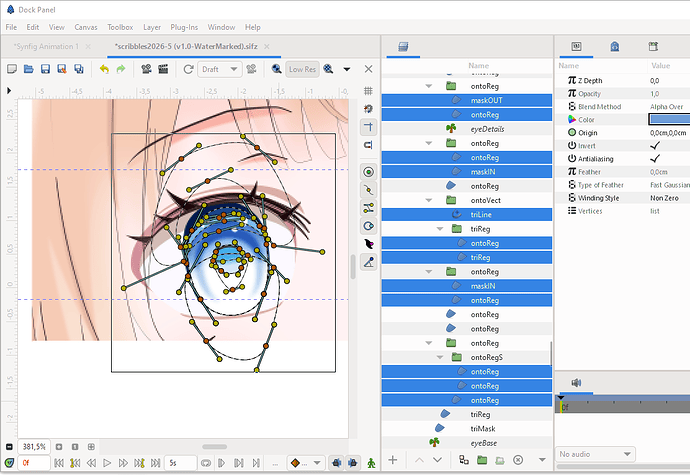The image size is (690, 475).
Task: Collapse the ontoVect group
Action: [429, 200]
